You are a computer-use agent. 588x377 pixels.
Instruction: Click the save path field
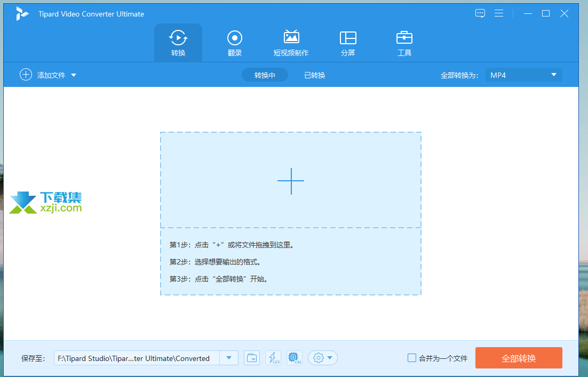point(137,358)
